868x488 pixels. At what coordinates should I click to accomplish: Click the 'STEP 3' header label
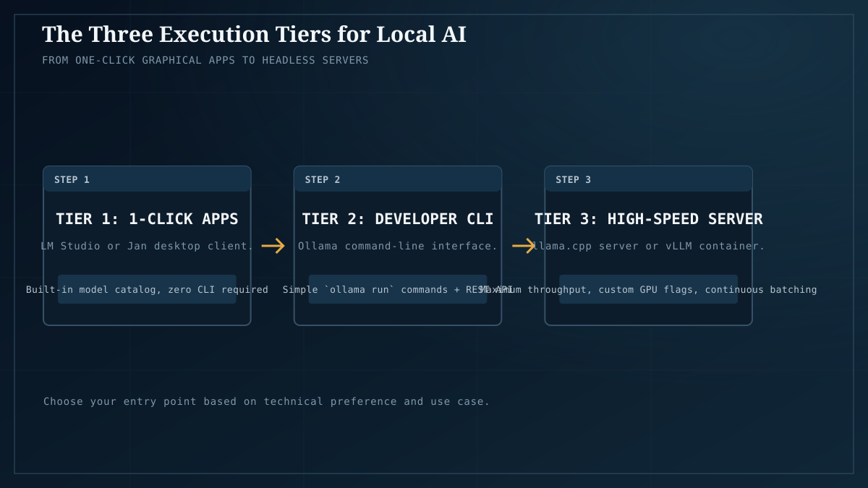[574, 179]
